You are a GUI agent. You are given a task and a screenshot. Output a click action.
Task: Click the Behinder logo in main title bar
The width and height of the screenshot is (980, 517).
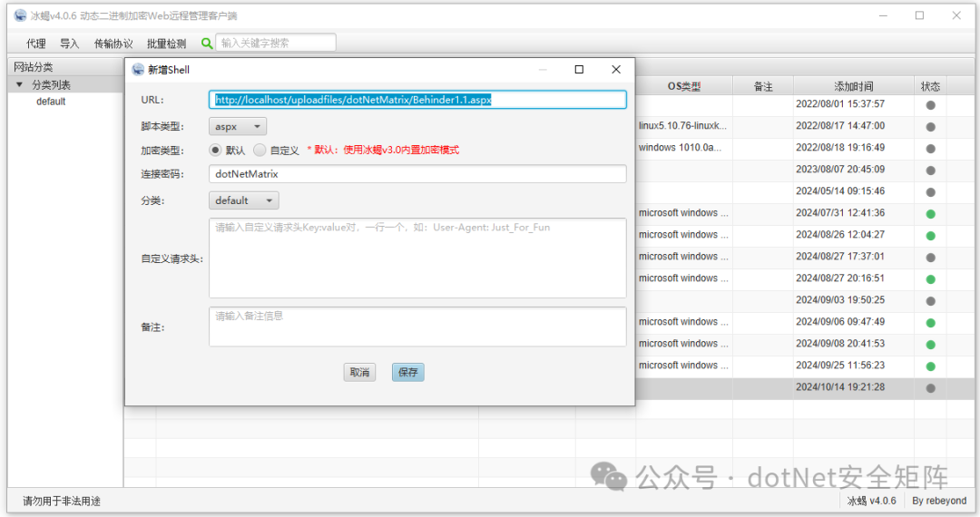pos(20,15)
